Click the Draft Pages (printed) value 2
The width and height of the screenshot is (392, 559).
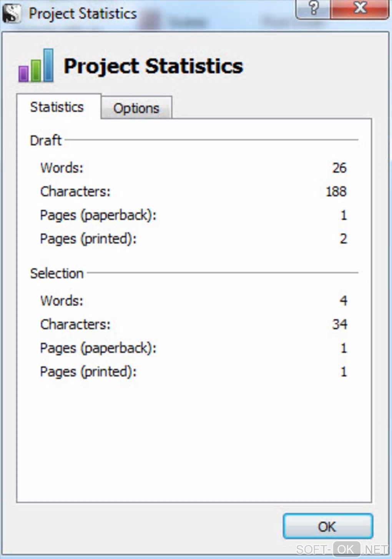coord(343,239)
